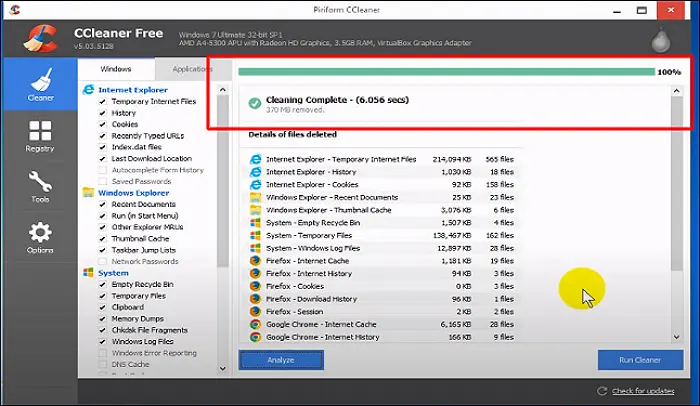Select the System group heading
The height and width of the screenshot is (406, 700).
(113, 273)
